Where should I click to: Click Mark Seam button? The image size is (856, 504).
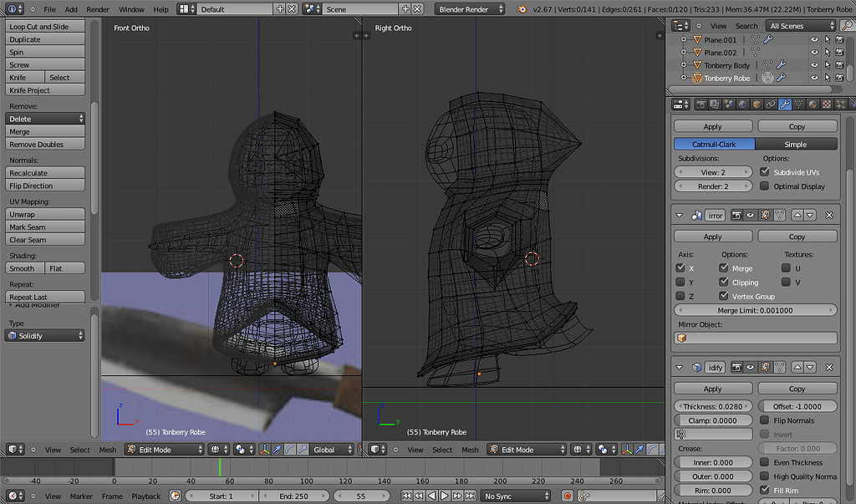[45, 227]
